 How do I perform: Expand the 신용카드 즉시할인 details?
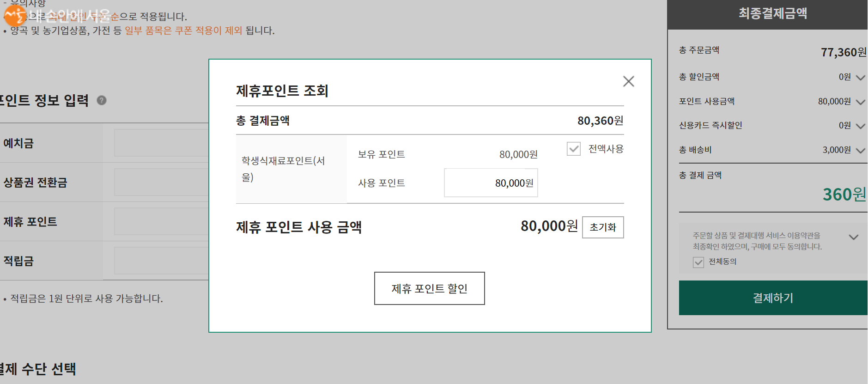pyautogui.click(x=860, y=126)
